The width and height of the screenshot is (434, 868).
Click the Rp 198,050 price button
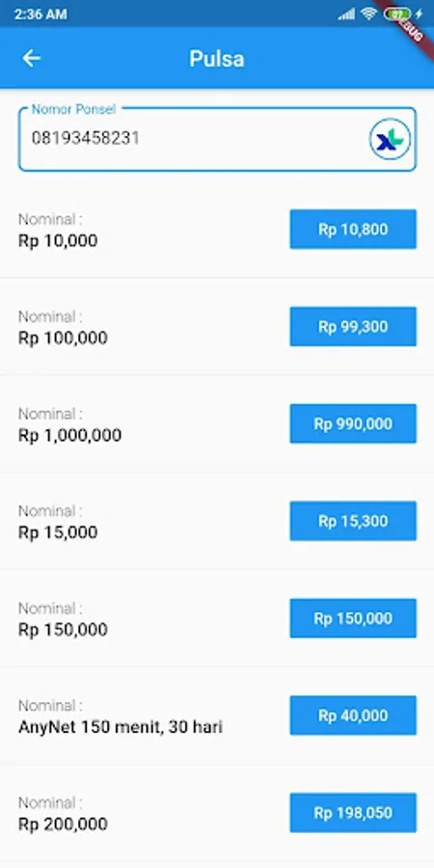click(x=353, y=813)
